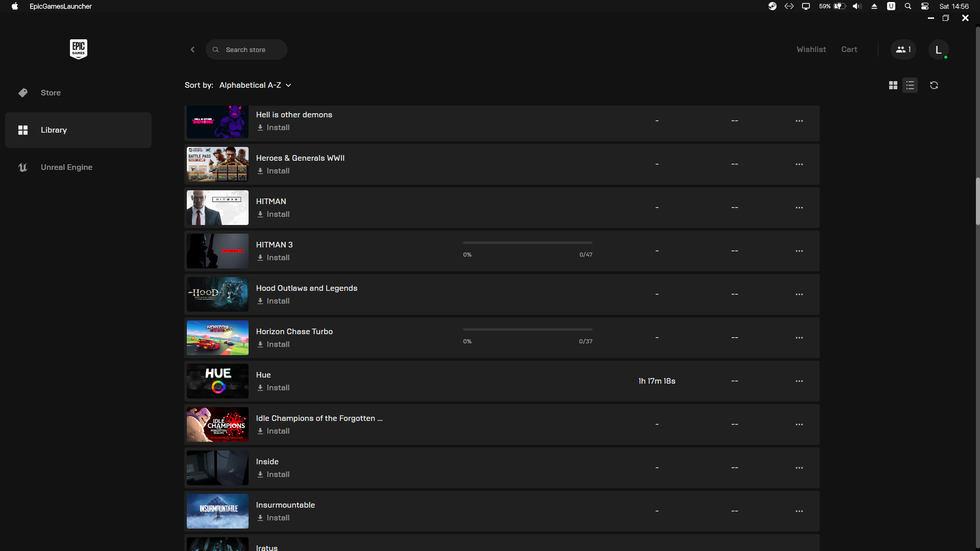Click the Horizon Chase Turbo progress bar
Viewport: 980px width, 551px height.
(x=527, y=330)
